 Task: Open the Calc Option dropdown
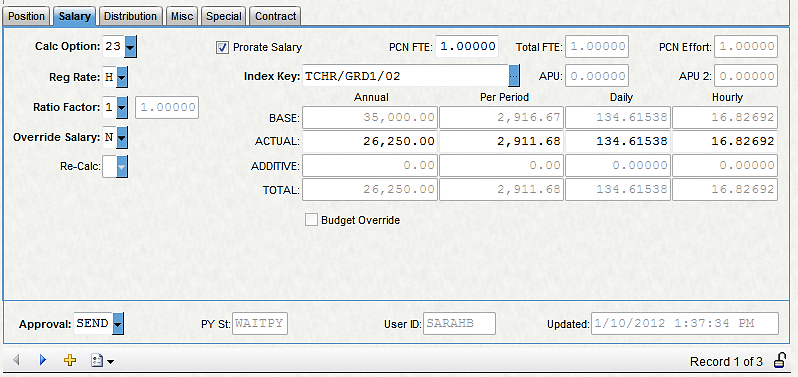click(x=131, y=47)
